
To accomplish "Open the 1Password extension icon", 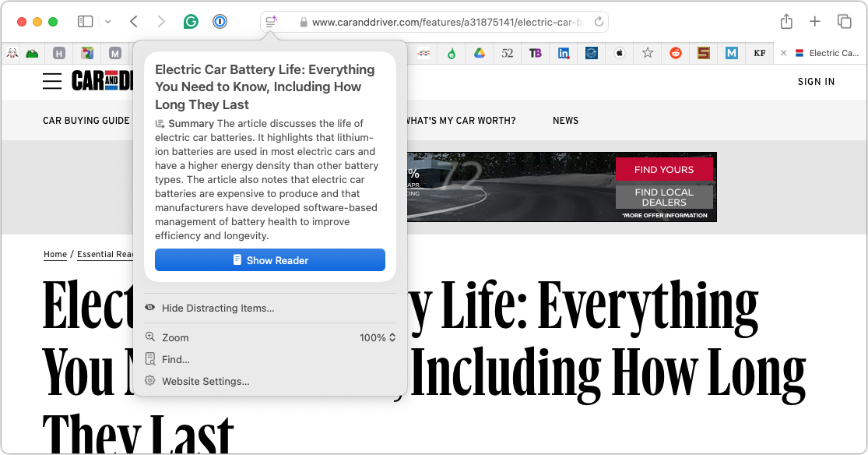I will click(x=220, y=22).
